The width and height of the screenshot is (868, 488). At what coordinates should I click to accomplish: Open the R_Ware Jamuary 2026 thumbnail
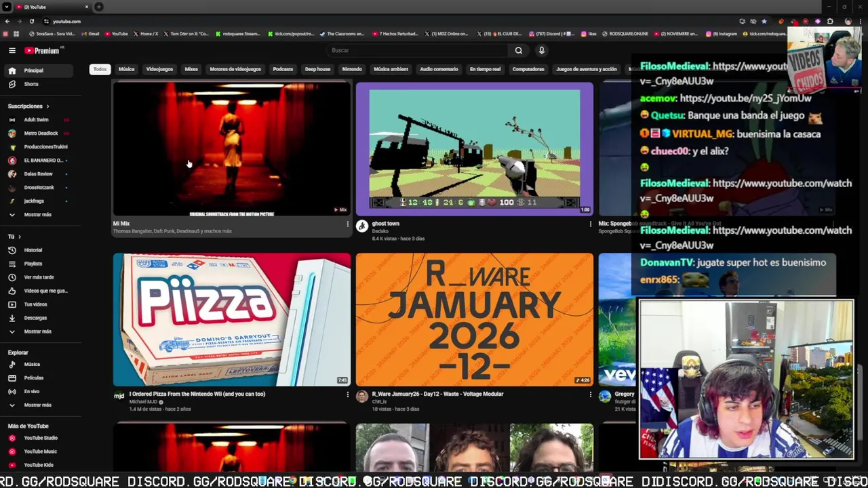tap(475, 320)
